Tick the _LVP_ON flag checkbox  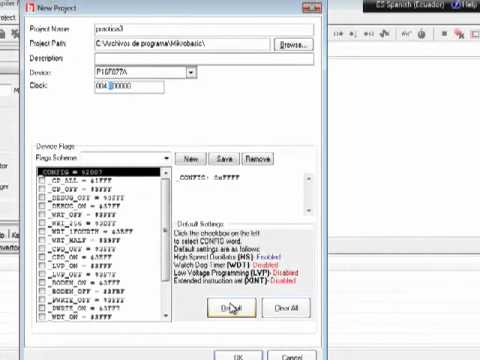(x=42, y=266)
